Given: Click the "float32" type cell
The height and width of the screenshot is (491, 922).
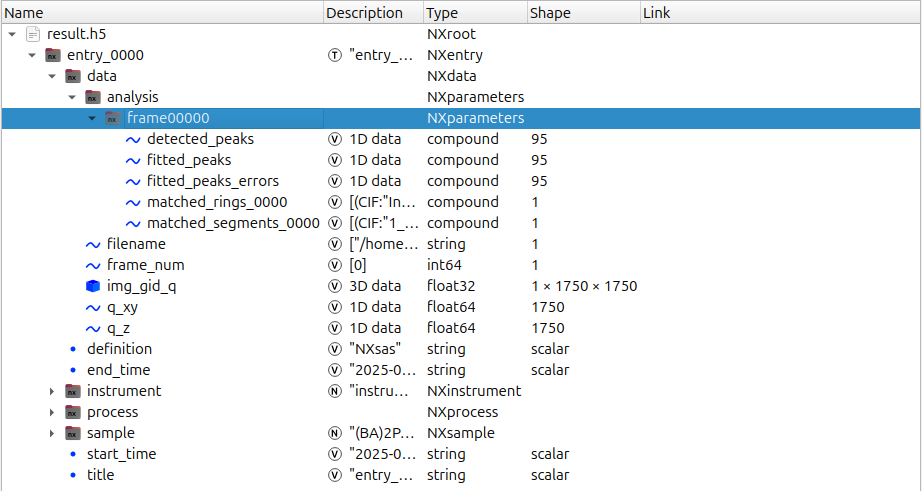Looking at the screenshot, I should 451,286.
